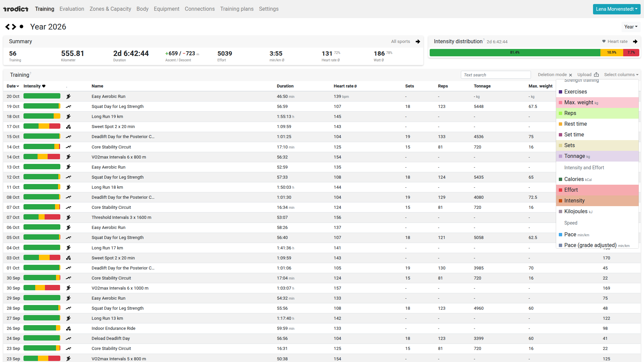Open Zones & Capacity nav tab

pyautogui.click(x=110, y=9)
